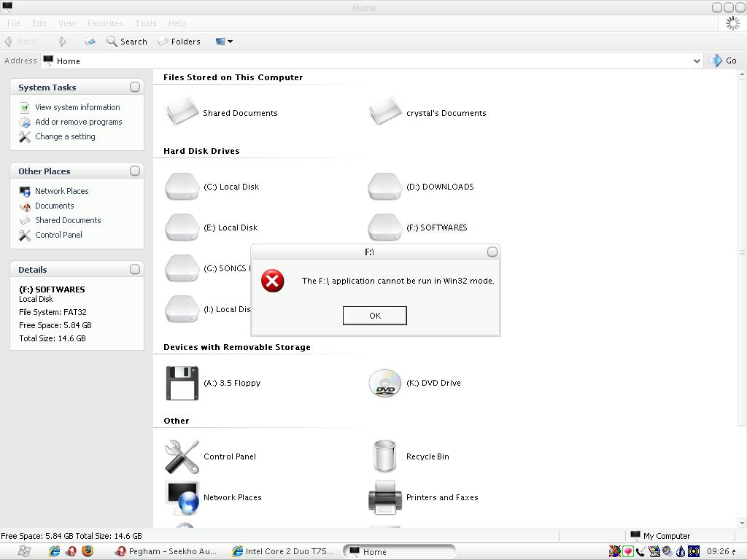Image resolution: width=747 pixels, height=560 pixels.
Task: Collapse the Details panel
Action: [x=135, y=269]
